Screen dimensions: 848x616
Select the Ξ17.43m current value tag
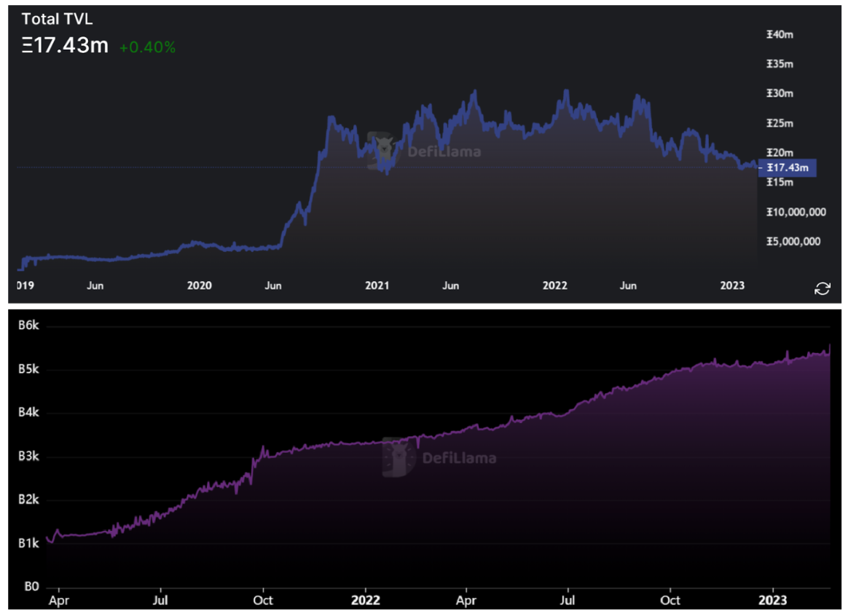788,168
